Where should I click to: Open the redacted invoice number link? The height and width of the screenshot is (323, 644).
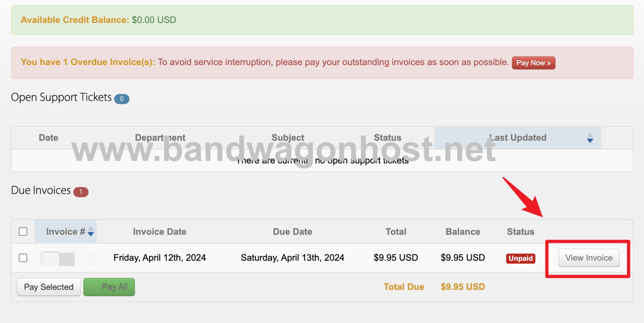point(67,258)
